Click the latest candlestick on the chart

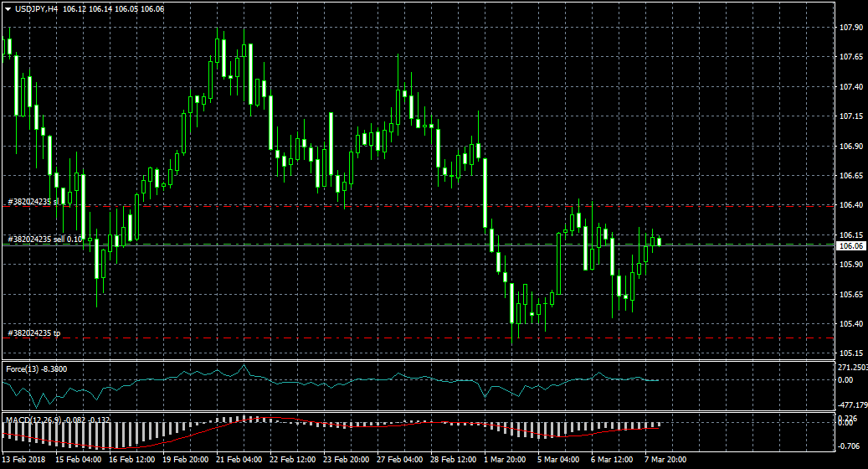(660, 241)
